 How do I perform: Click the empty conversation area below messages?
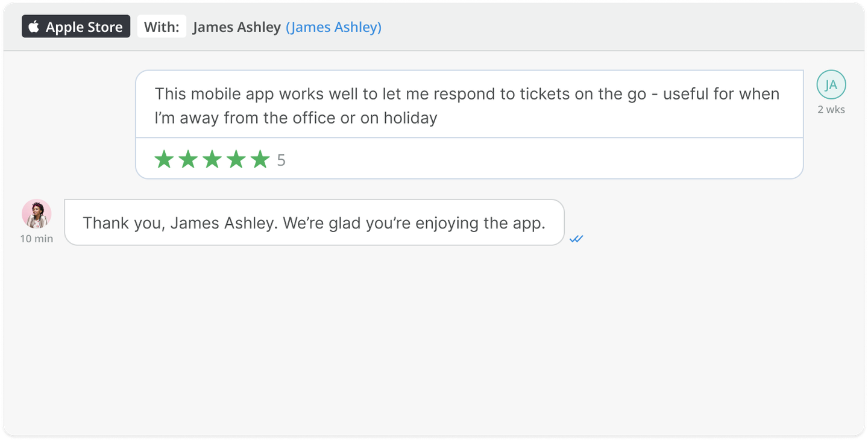[434, 341]
